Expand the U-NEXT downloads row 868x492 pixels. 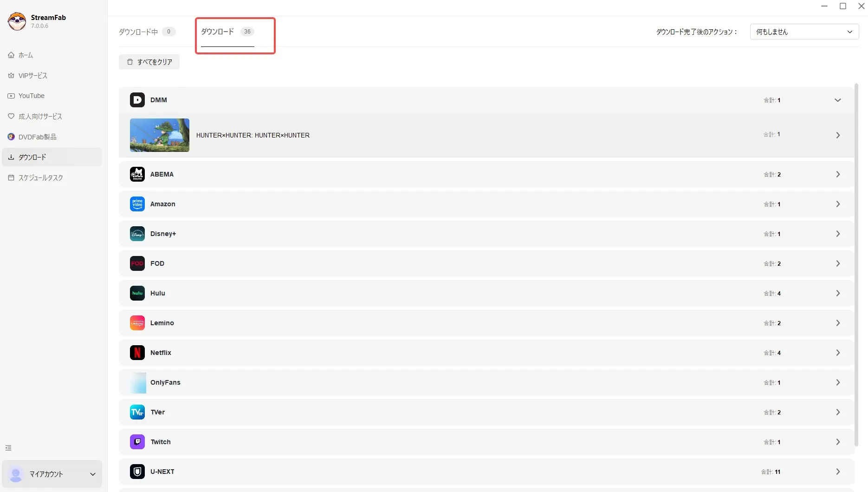coord(838,472)
